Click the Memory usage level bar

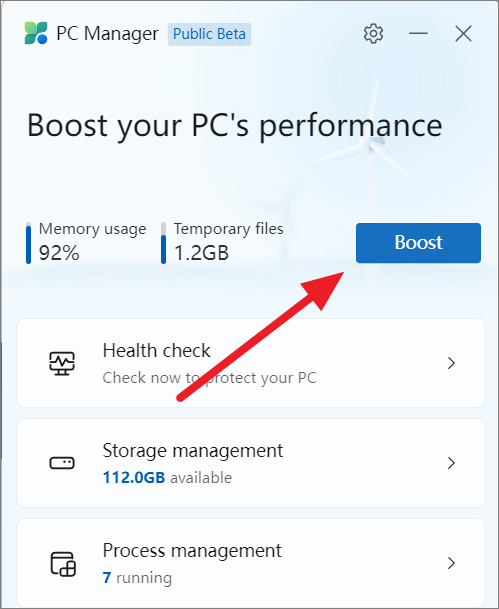[28, 243]
